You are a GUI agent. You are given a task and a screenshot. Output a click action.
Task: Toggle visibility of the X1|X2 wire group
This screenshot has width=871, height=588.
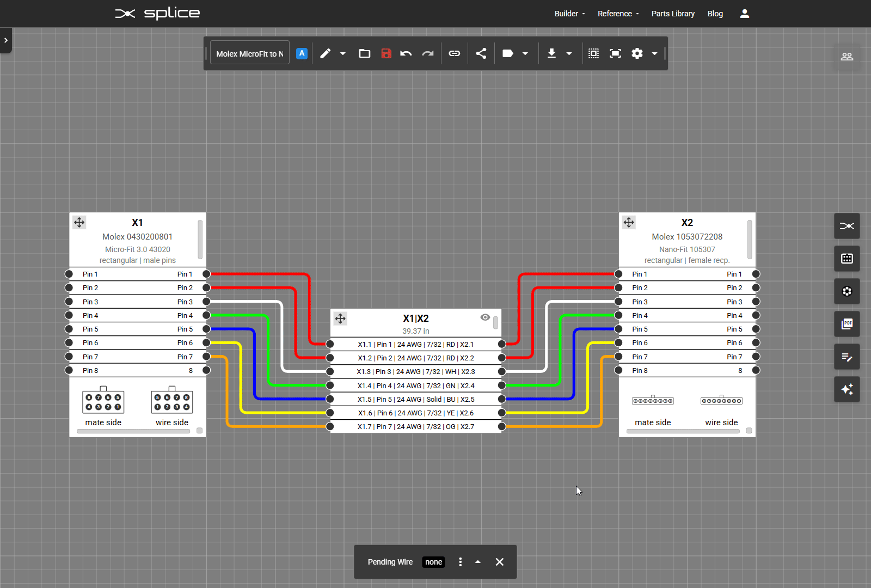tap(484, 317)
